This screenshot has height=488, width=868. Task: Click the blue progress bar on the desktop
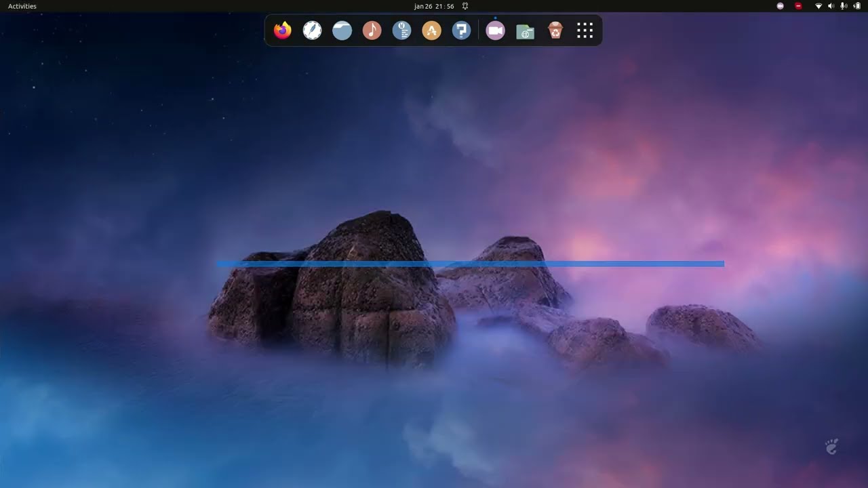pyautogui.click(x=471, y=264)
